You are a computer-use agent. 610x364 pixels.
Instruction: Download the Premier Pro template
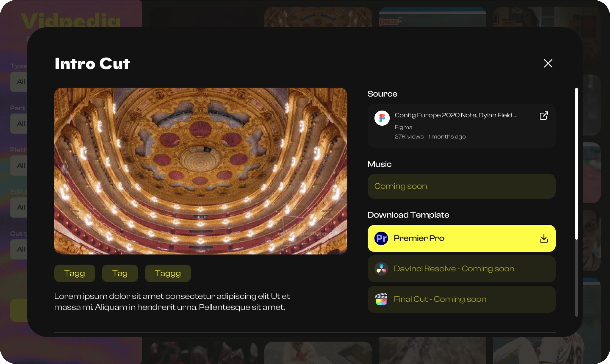tap(462, 238)
